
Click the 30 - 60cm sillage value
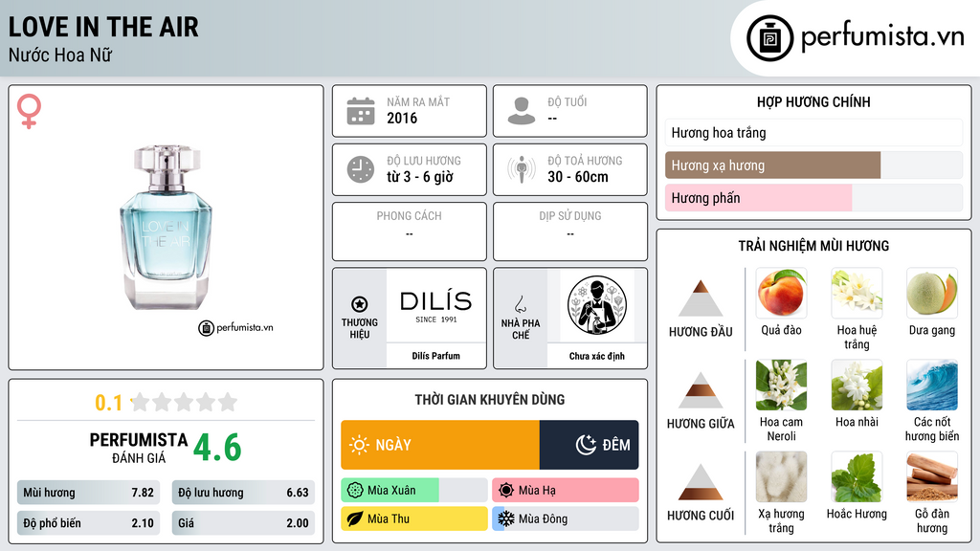coord(577,177)
